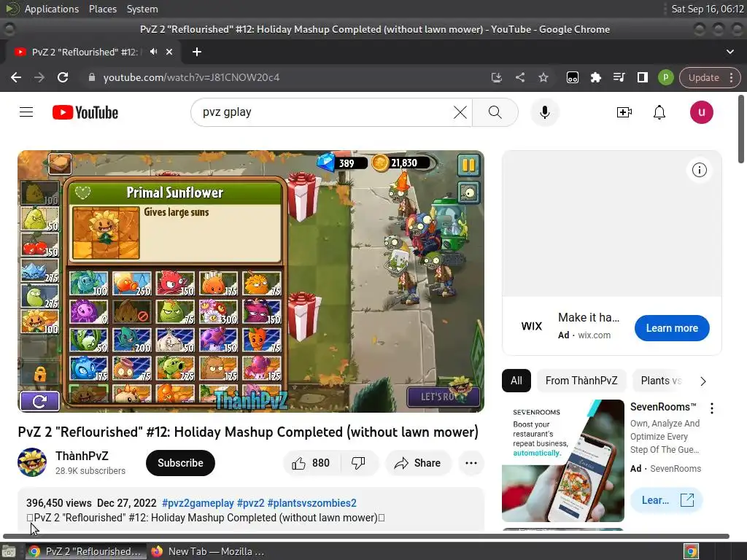Open the #pvz2 hashtag
The image size is (747, 560).
251,503
